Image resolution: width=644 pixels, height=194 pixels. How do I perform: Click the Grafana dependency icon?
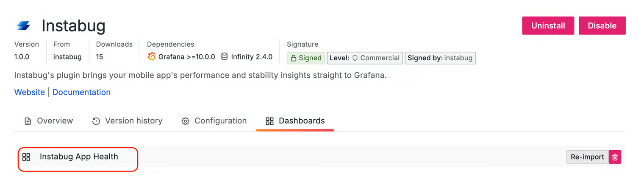(152, 56)
